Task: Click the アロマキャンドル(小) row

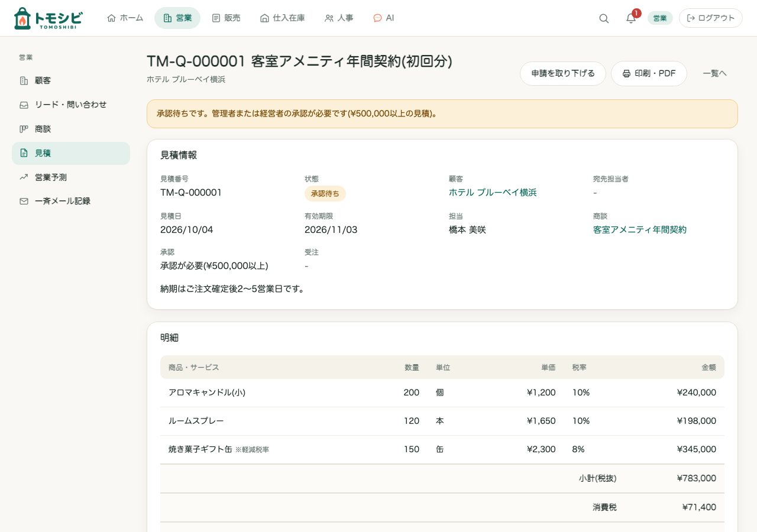Action: [x=442, y=392]
